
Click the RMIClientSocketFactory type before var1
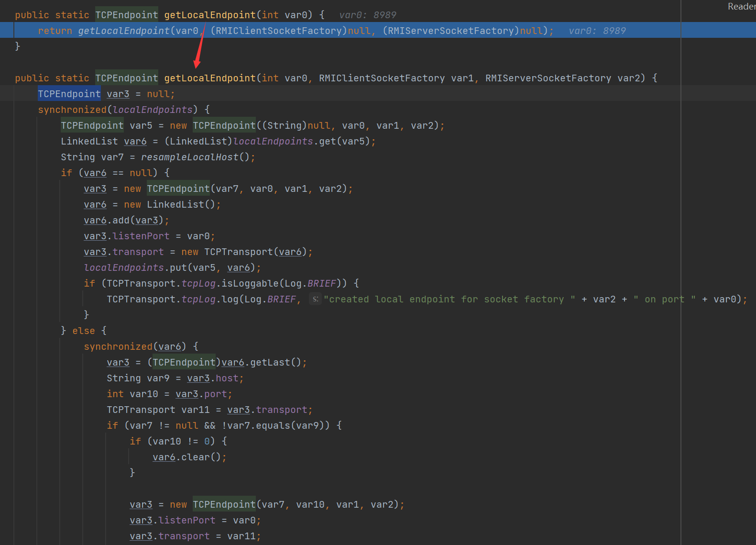click(x=382, y=78)
